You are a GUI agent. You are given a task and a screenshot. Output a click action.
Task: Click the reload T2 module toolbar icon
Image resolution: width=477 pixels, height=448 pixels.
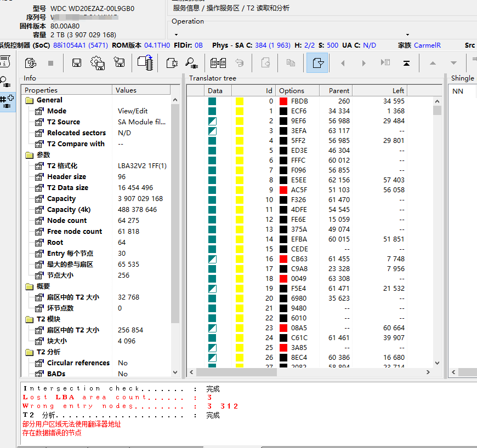click(30, 63)
